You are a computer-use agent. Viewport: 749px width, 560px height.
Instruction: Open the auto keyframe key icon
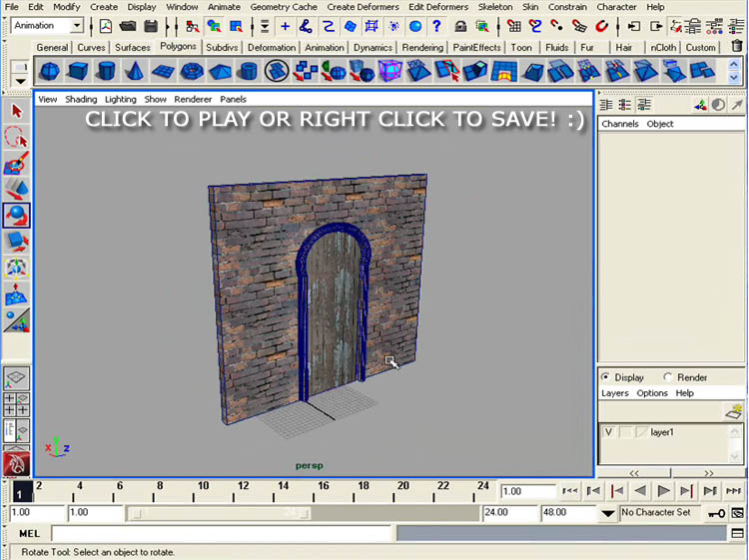[715, 513]
